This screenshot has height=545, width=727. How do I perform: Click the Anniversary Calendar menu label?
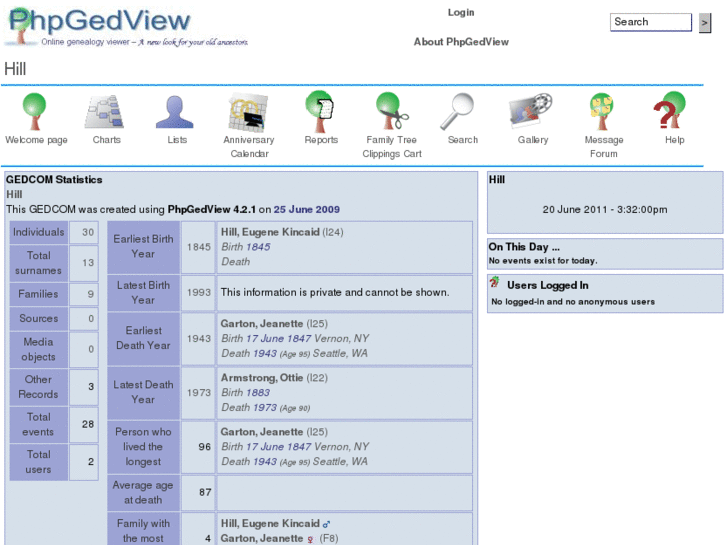(249, 147)
